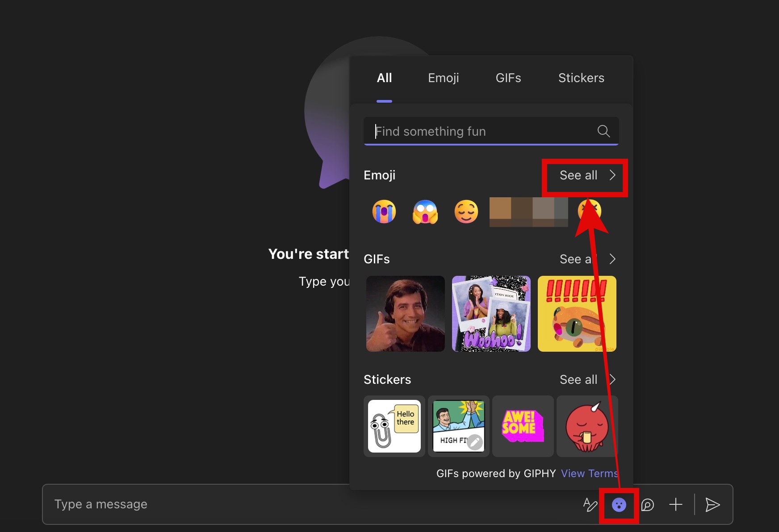Select the screaming face emoji
Screen dimensions: 779x532
click(425, 212)
